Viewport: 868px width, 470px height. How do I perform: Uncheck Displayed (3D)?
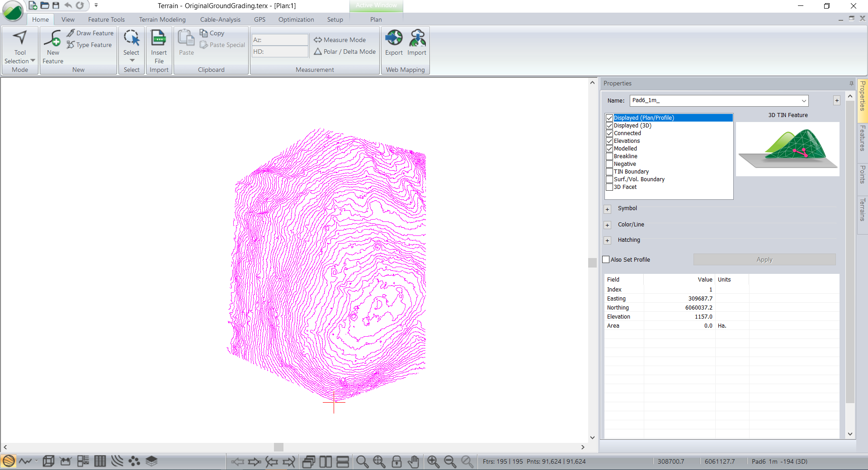tap(609, 126)
